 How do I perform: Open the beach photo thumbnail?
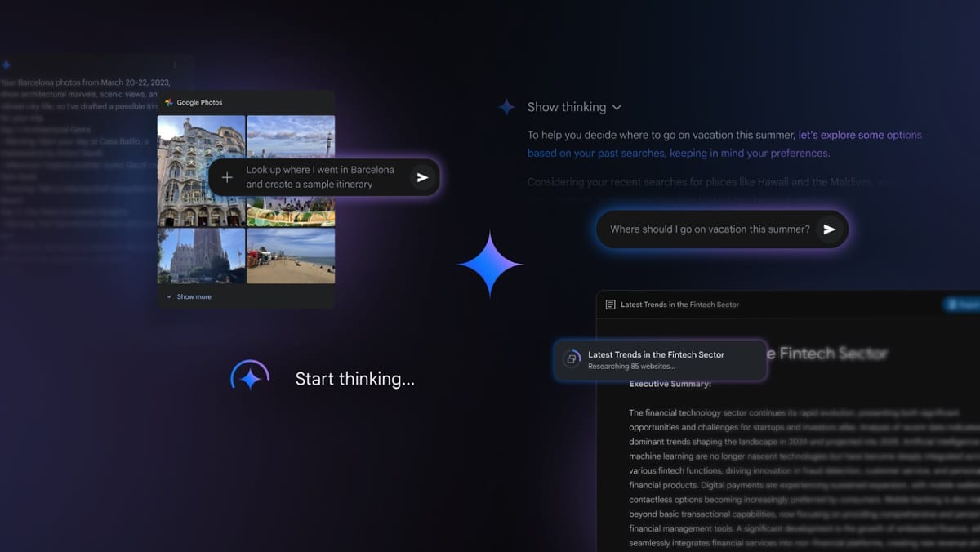click(291, 256)
